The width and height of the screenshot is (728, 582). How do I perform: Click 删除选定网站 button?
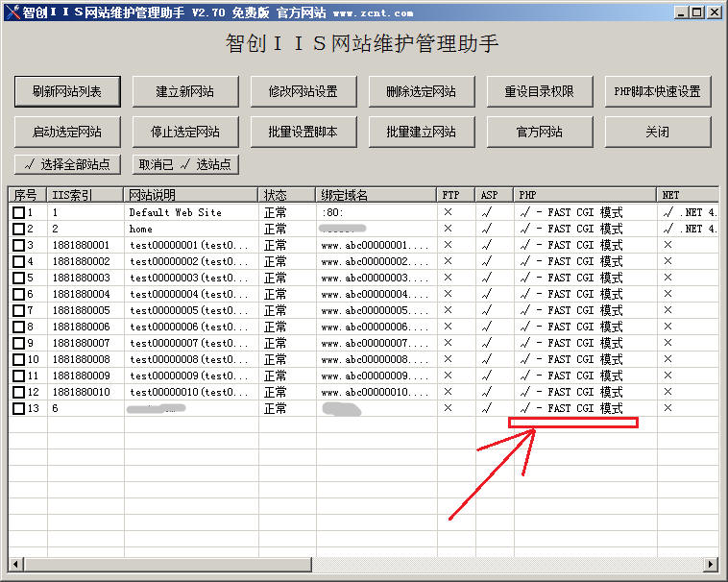pos(421,91)
